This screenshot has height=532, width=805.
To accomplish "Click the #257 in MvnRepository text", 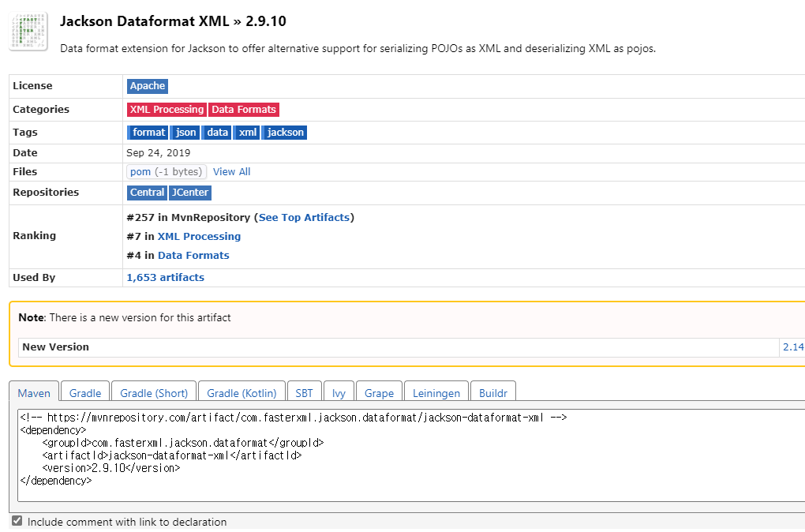I will 189,218.
